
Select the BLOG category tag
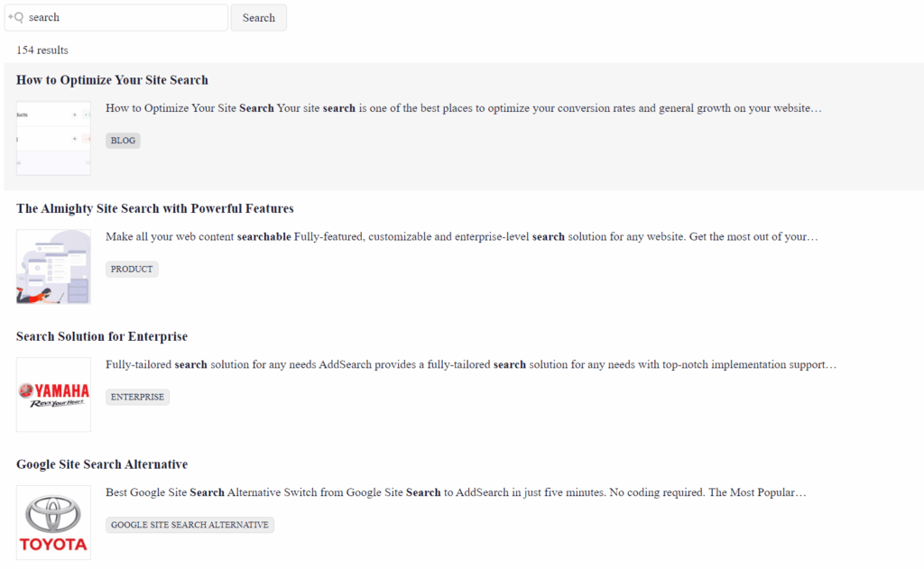(x=123, y=141)
